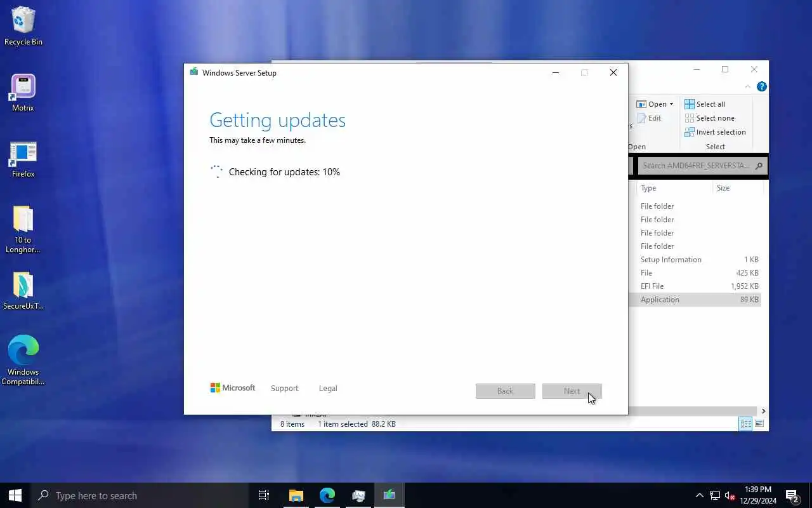Sort by the Size column header
812x508 pixels.
737,188
